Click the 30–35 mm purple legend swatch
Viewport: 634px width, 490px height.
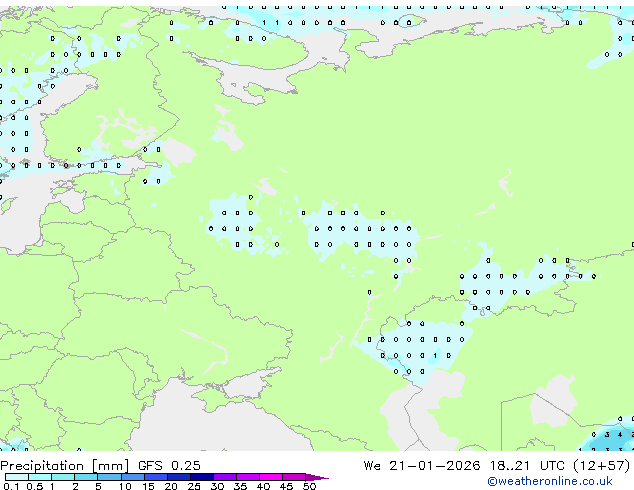click(225, 477)
